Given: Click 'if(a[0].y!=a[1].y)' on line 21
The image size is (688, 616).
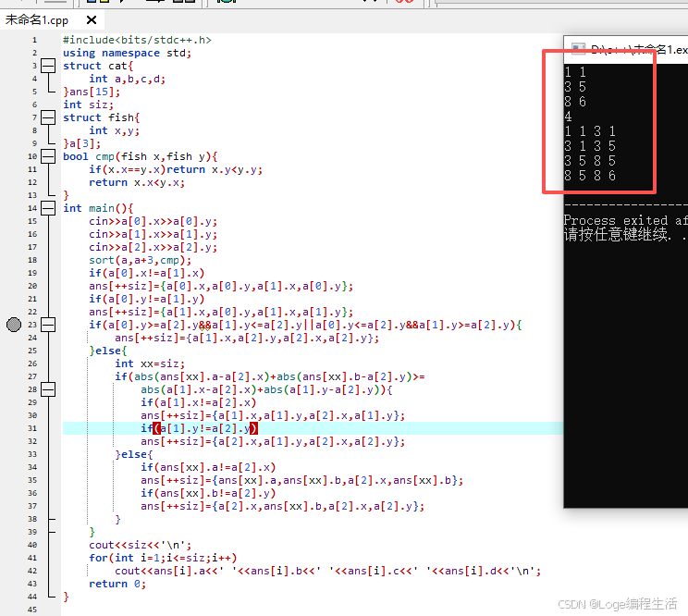Looking at the screenshot, I should (146, 299).
